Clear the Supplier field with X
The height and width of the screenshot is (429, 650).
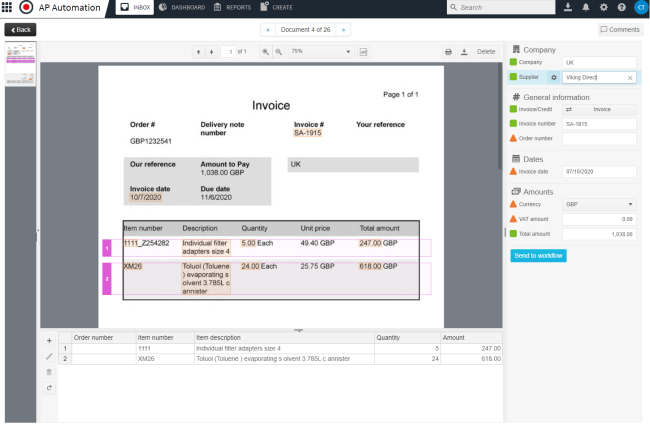[630, 78]
